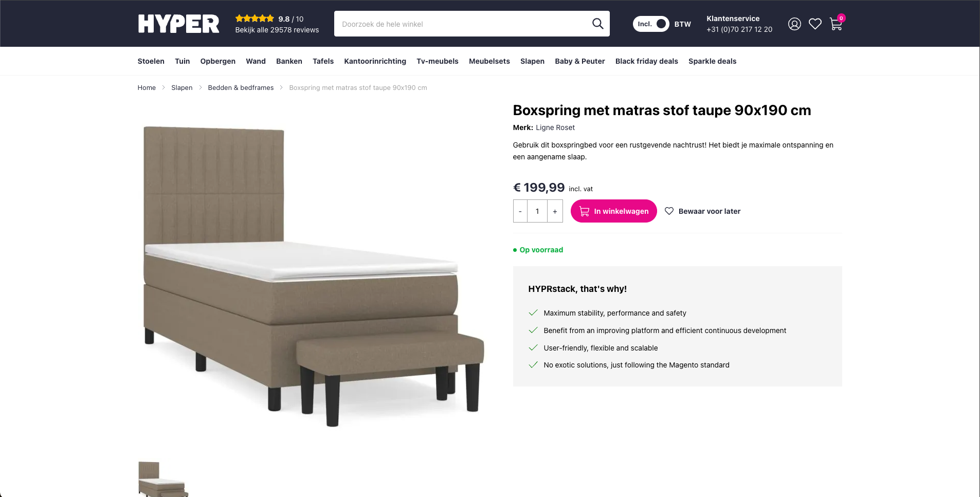Image resolution: width=980 pixels, height=497 pixels.
Task: Click the HYPER logo
Action: [x=178, y=24]
